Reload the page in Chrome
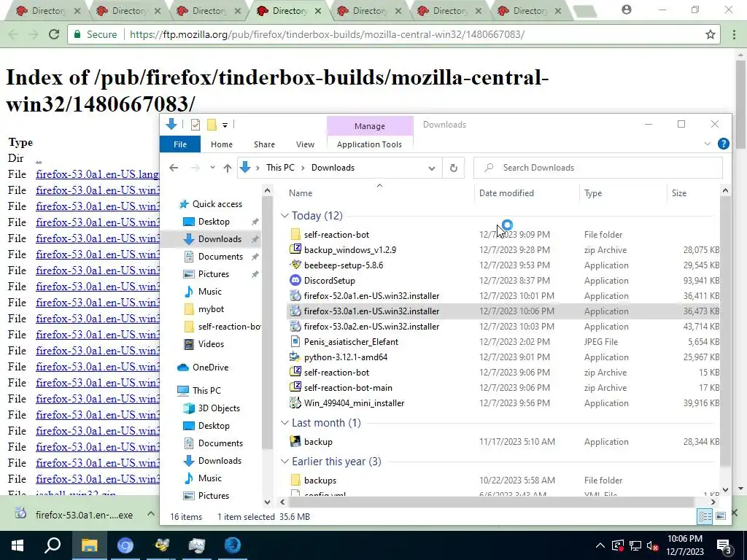Viewport: 747px width, 560px height. [x=54, y=34]
